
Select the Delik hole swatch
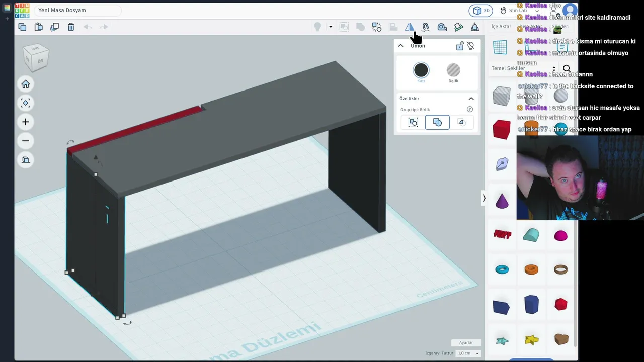click(x=453, y=70)
